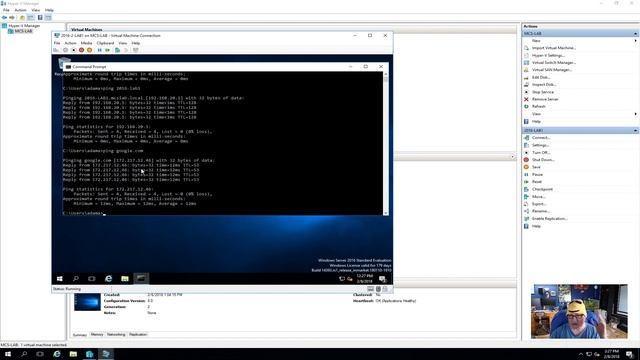The image size is (640, 360).
Task: Click guest VM taskbar clock
Action: click(x=364, y=279)
